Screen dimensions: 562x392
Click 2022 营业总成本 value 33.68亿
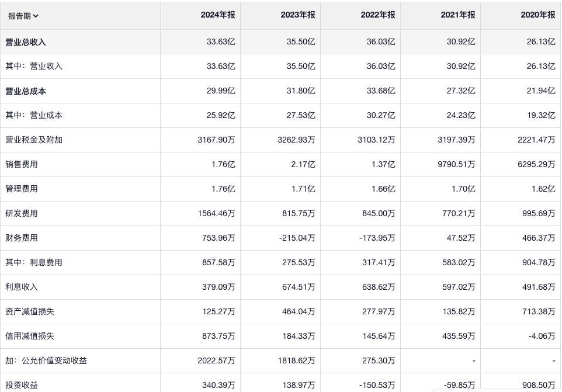click(x=384, y=91)
